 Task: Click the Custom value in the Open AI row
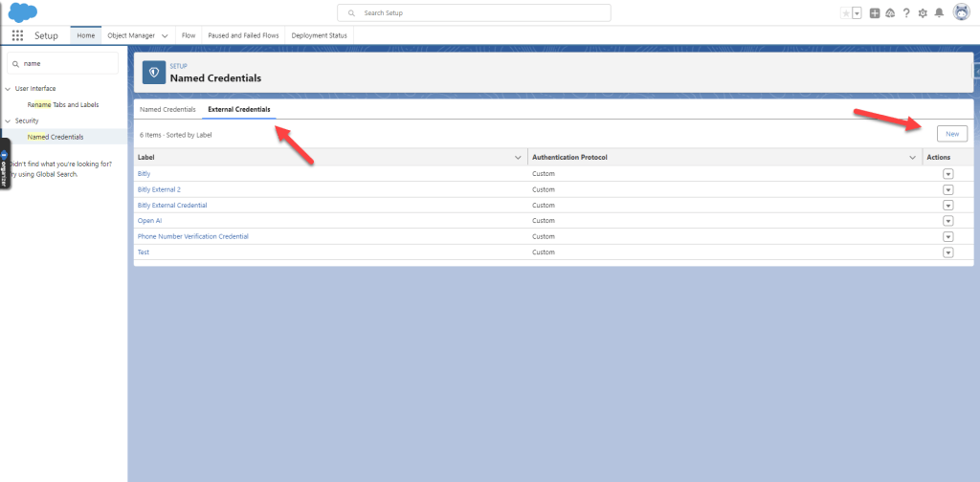pyautogui.click(x=544, y=221)
